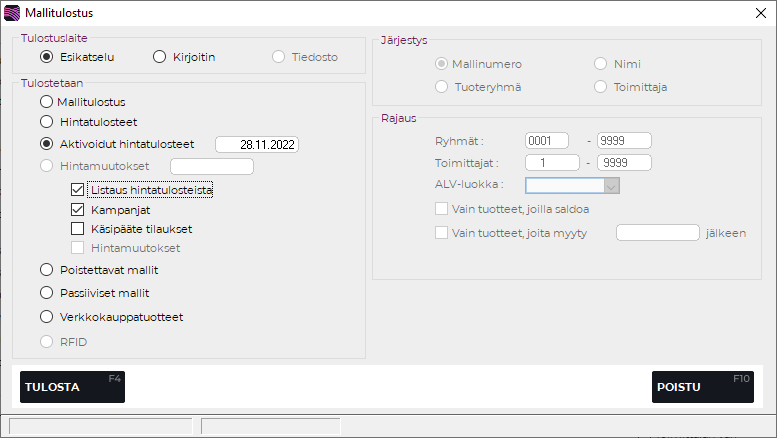The image size is (777, 438).
Task: Select Kirjoitin as the print device
Action: (159, 57)
